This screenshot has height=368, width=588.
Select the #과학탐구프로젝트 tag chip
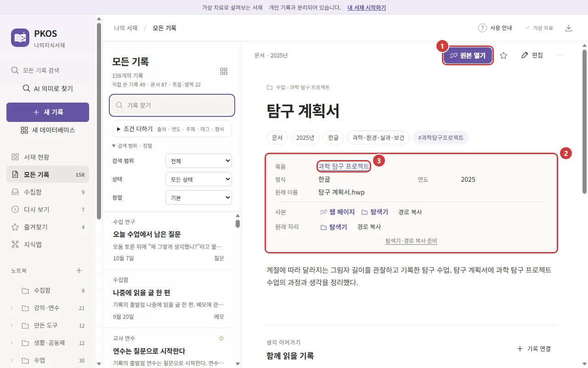click(x=441, y=138)
